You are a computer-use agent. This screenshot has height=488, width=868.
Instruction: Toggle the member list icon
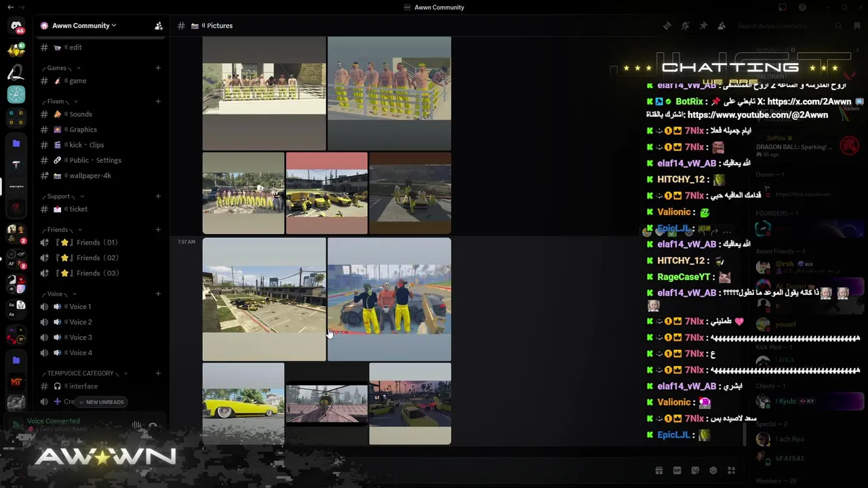[x=722, y=26]
